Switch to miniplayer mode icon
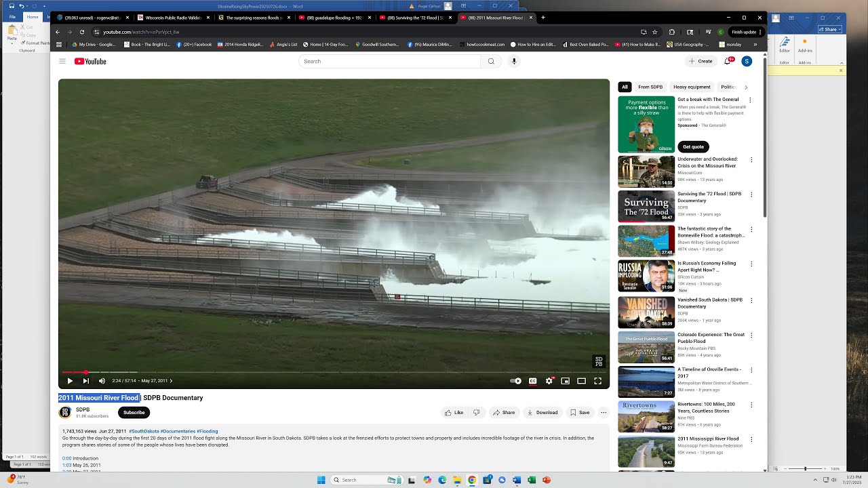This screenshot has width=868, height=488. pyautogui.click(x=565, y=381)
